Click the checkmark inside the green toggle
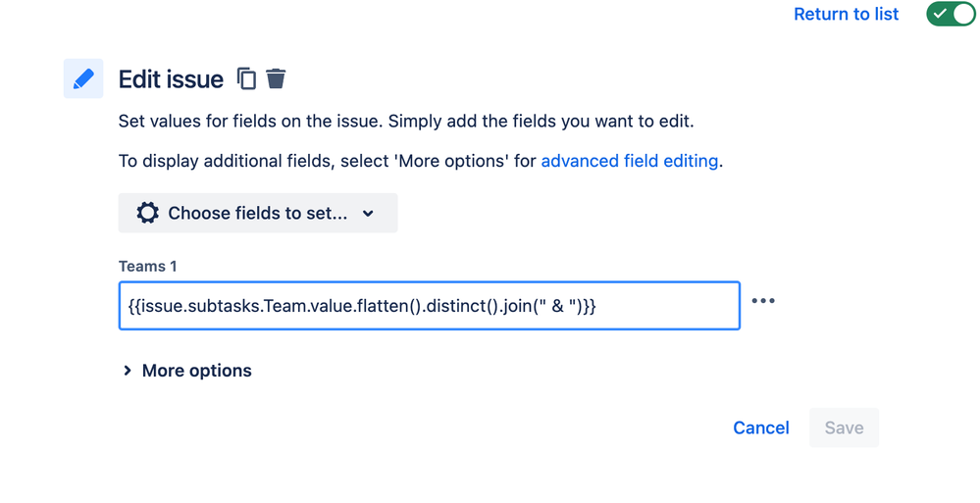 click(x=940, y=14)
